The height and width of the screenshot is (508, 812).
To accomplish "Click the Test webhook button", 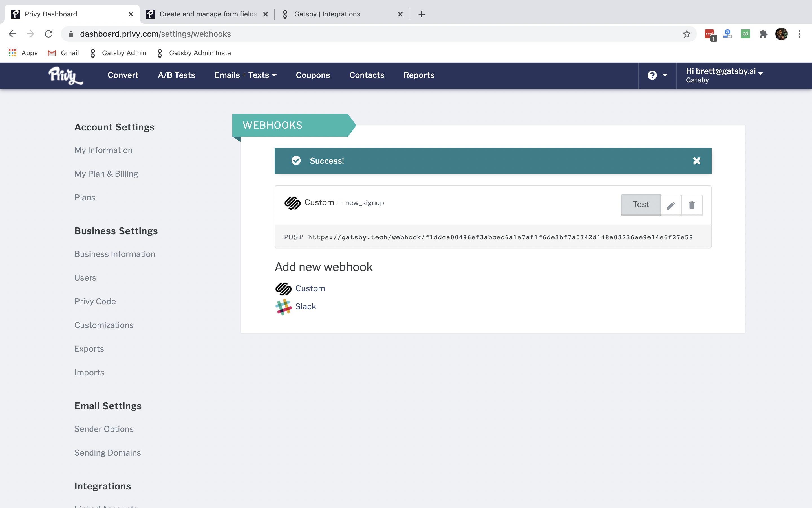I will coord(641,205).
